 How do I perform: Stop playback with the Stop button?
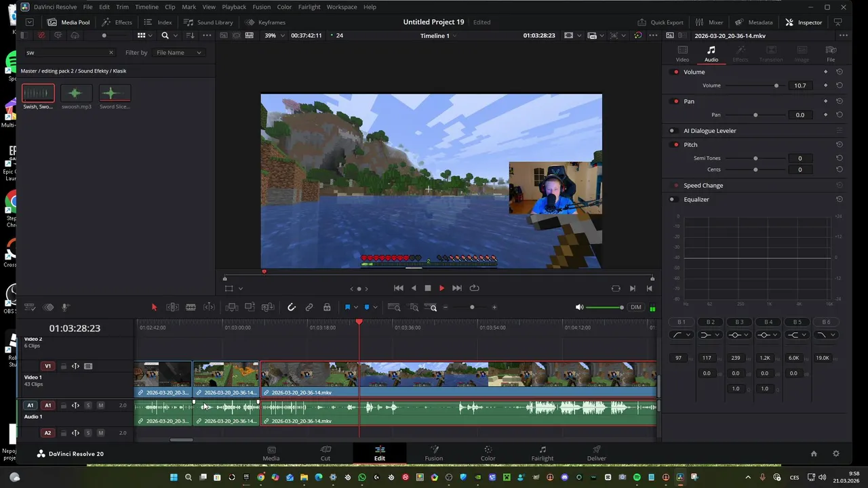[428, 288]
